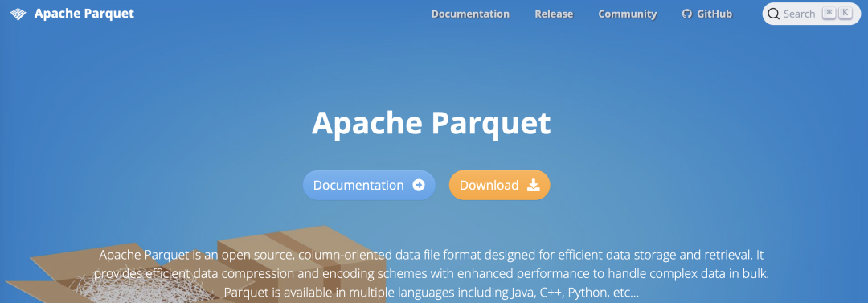The image size is (868, 303).
Task: Go to the Community nav item
Action: 627,14
